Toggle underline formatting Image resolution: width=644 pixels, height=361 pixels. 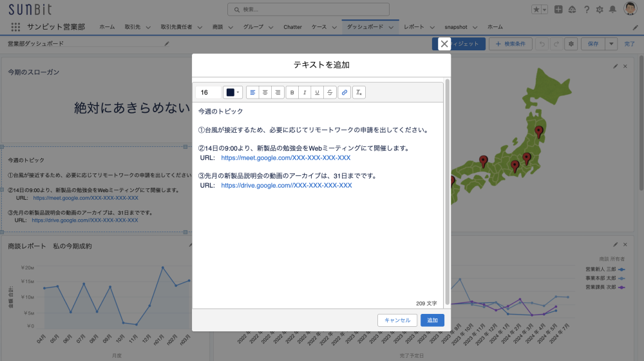317,93
